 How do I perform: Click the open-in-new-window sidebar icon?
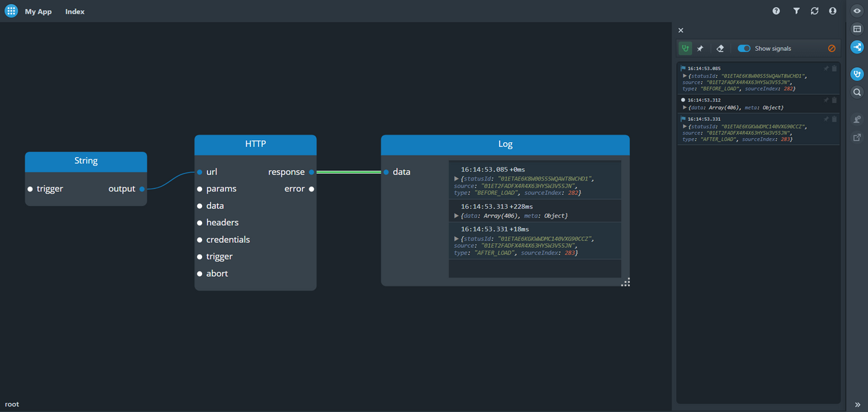[857, 137]
